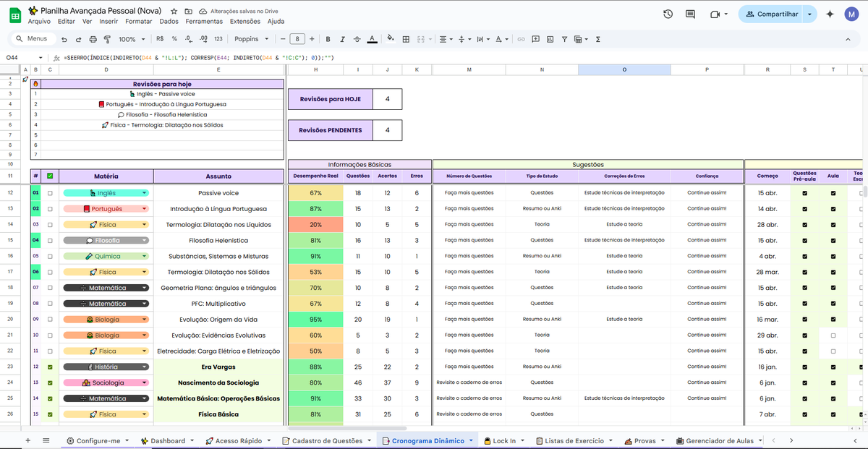Create a filter

point(563,39)
